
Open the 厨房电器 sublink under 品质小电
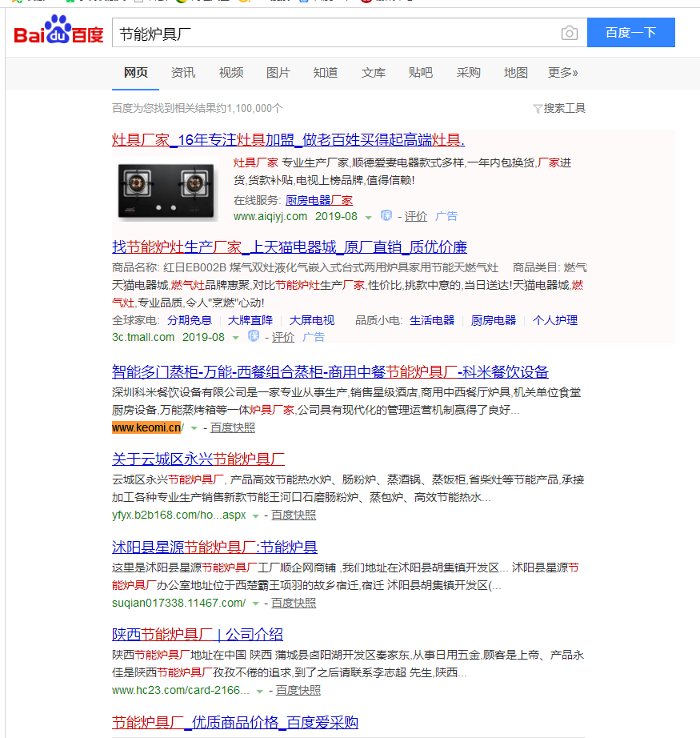click(x=494, y=320)
